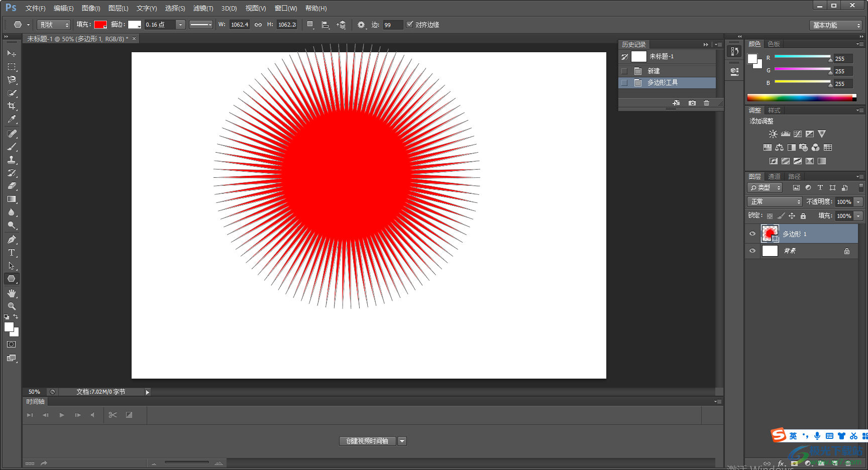Toggle history source box for 多边形工具
Image resolution: width=868 pixels, height=470 pixels.
pyautogui.click(x=624, y=82)
